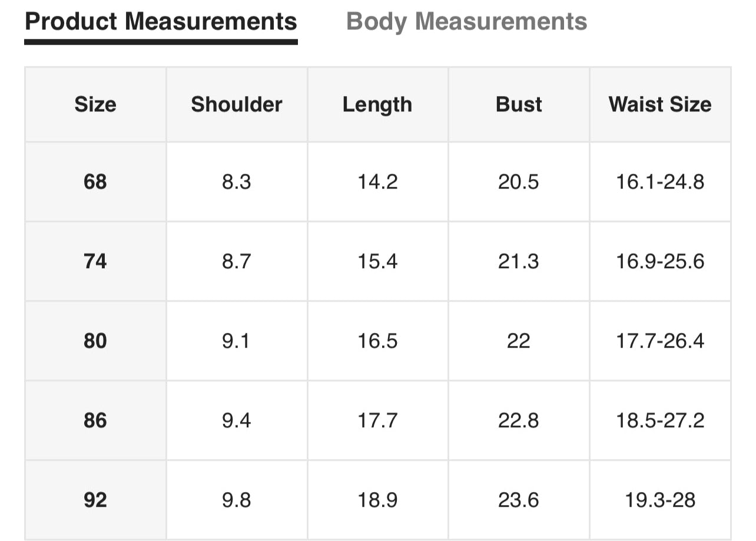Click waist size 16.1-24.8 cell
This screenshot has width=756, height=541.
tap(660, 182)
